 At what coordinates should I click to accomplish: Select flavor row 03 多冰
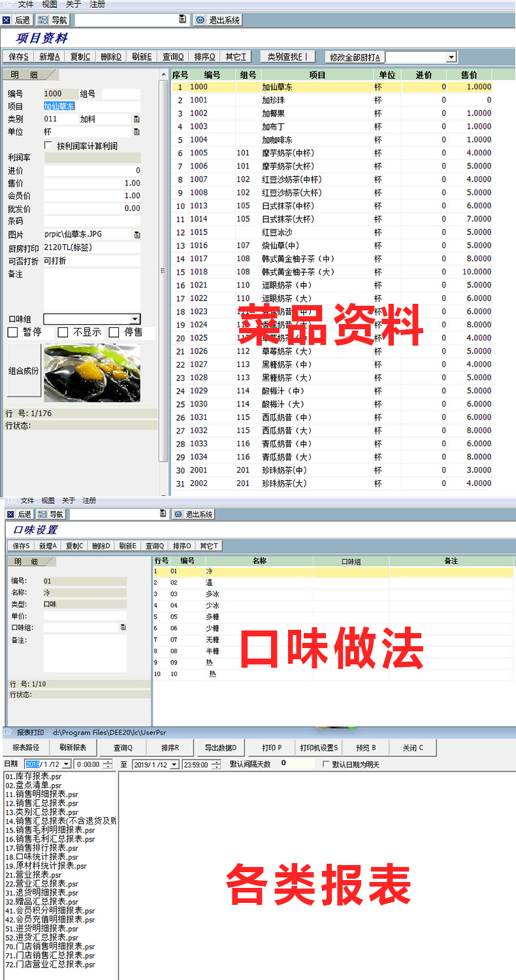(333, 594)
